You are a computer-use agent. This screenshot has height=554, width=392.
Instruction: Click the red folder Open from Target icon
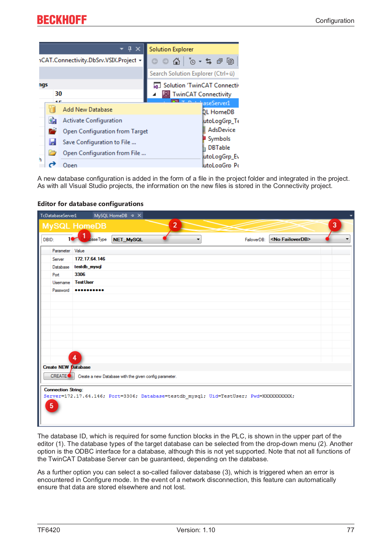tap(52, 131)
